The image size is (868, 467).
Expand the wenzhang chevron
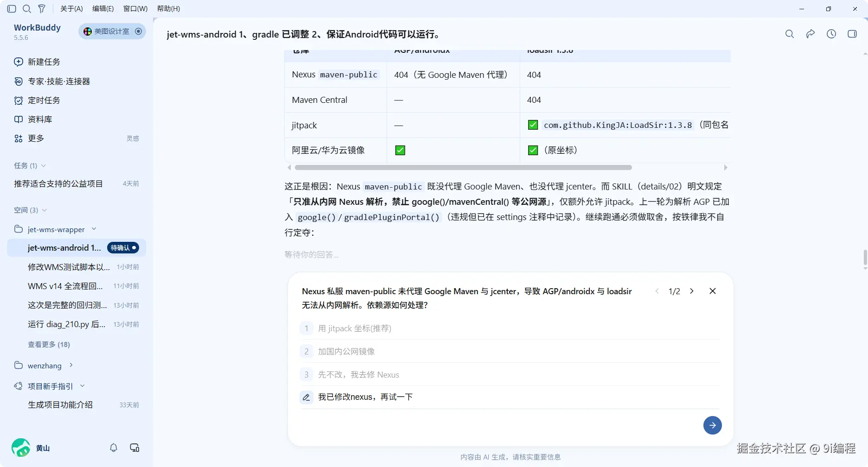coord(71,365)
